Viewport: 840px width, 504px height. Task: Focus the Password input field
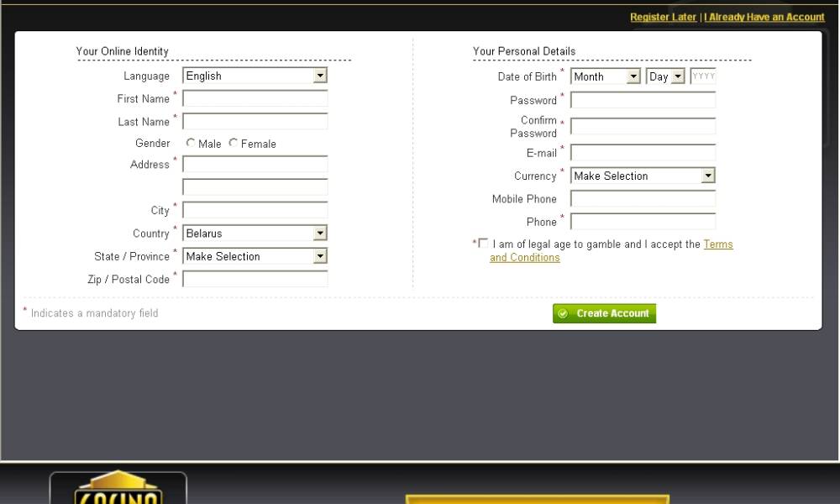[x=643, y=100]
